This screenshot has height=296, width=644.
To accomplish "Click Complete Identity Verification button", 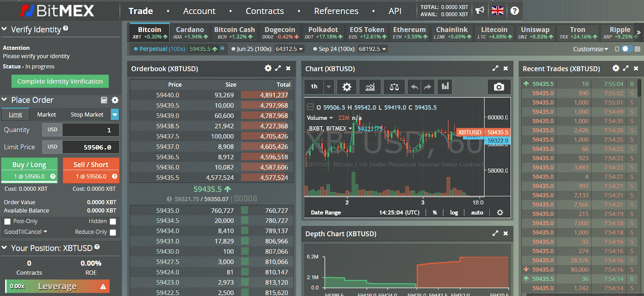I will coord(60,81).
